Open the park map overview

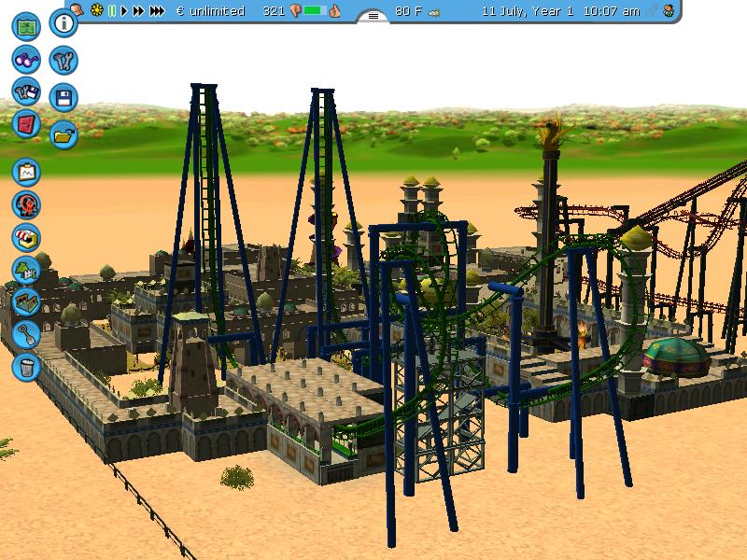tap(26, 27)
